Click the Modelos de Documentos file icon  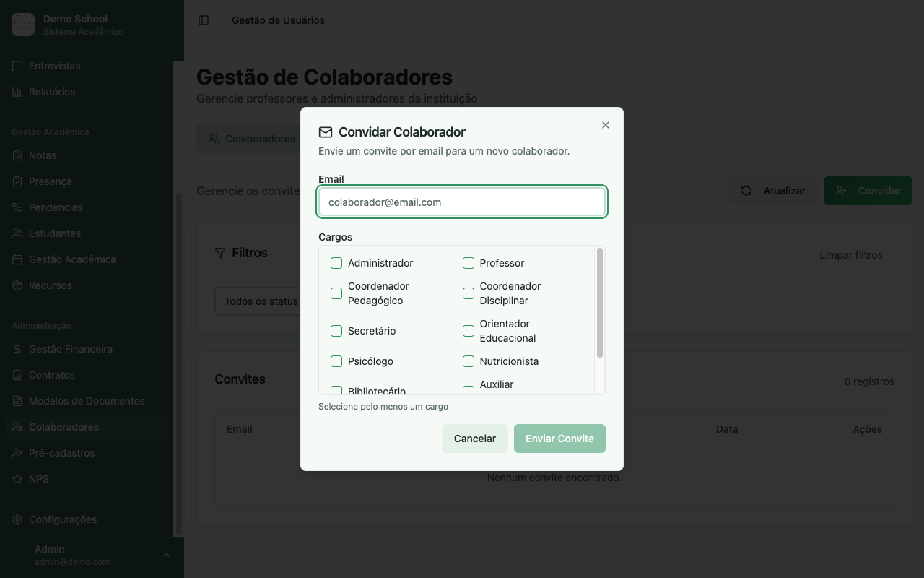pyautogui.click(x=17, y=401)
